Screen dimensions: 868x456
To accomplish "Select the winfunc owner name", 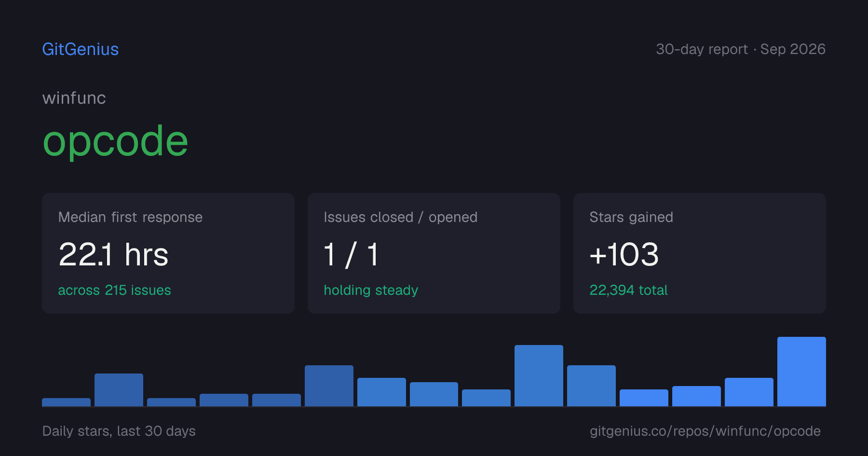I will point(74,98).
